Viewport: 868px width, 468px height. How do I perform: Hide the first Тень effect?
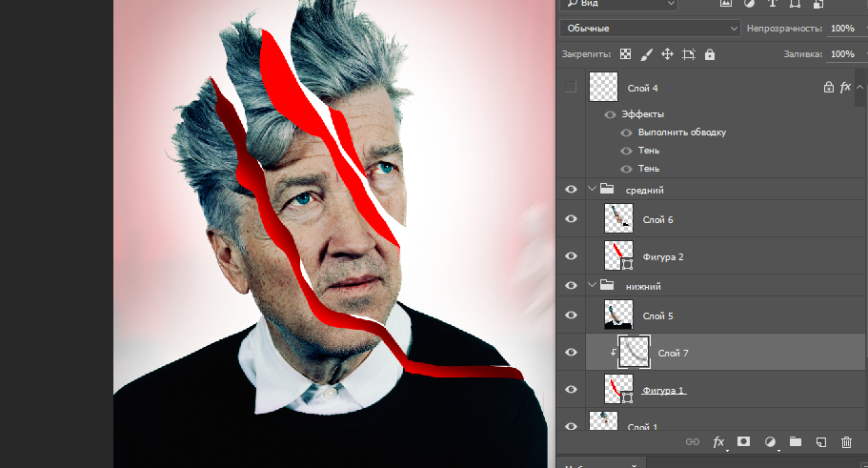coord(627,152)
